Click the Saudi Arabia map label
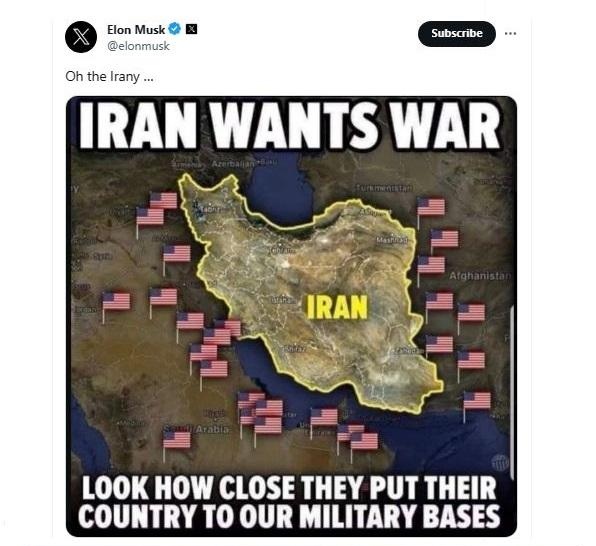 point(196,429)
